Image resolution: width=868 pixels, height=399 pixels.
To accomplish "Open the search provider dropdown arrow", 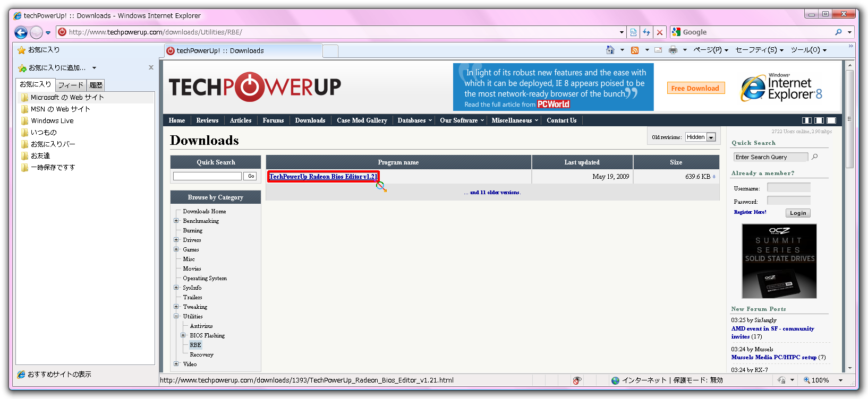I will (x=849, y=32).
